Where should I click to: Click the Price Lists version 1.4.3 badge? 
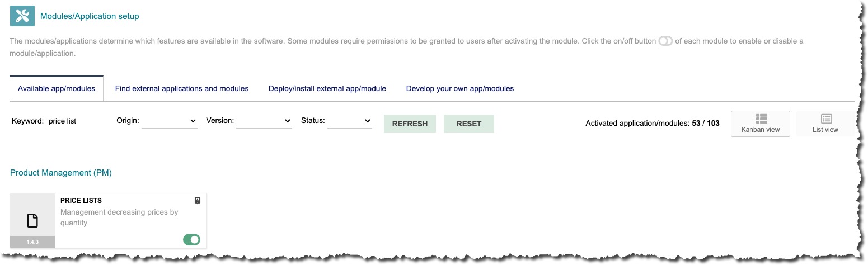[x=32, y=242]
